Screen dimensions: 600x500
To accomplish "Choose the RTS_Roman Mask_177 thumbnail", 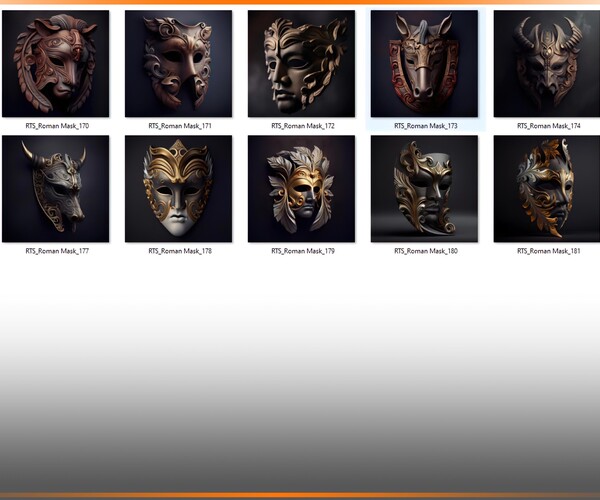I will tap(55, 189).
